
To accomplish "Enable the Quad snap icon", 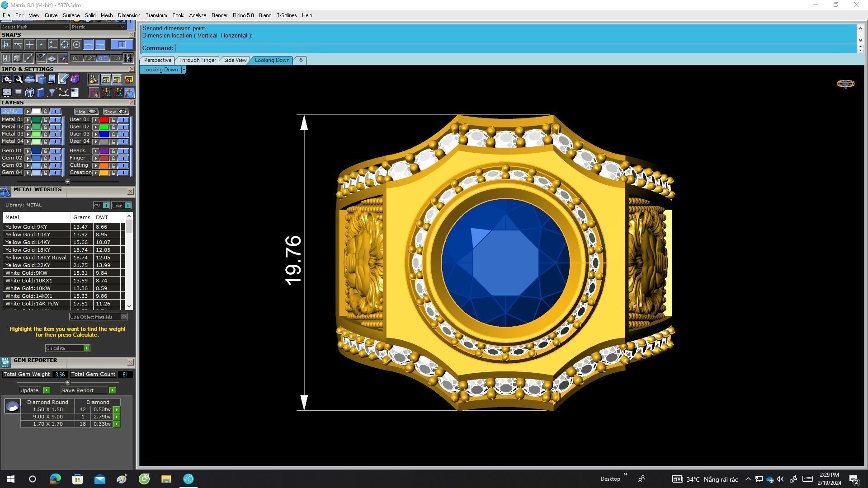I will [x=65, y=44].
